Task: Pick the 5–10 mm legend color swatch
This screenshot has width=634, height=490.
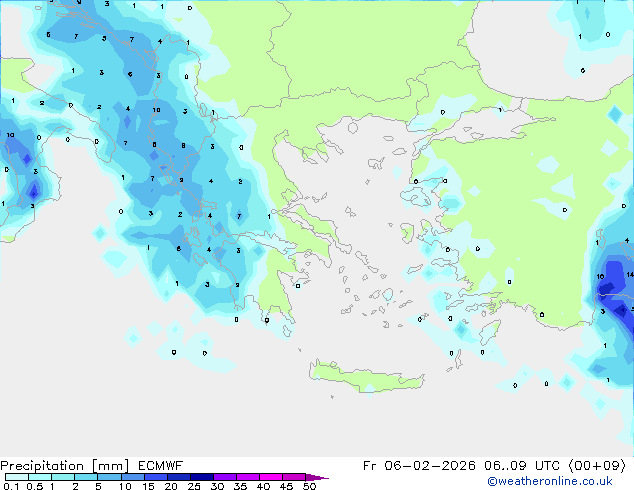Action: (x=109, y=477)
